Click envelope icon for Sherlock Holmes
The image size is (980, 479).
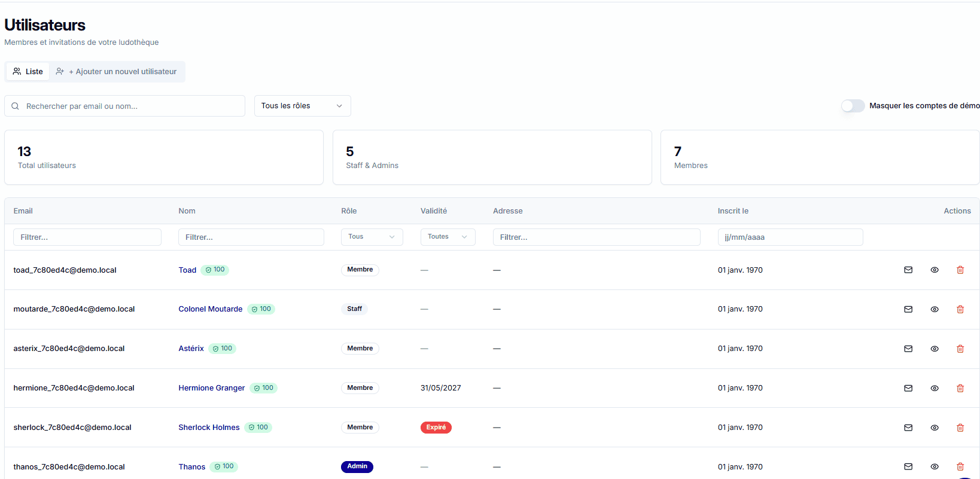(908, 428)
